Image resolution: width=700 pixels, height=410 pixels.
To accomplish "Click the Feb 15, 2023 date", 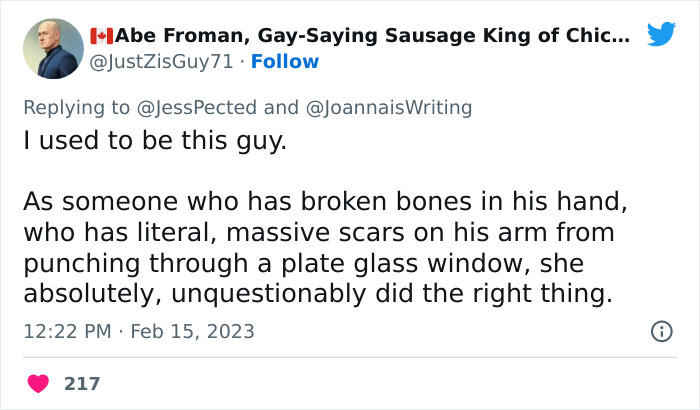I will (193, 331).
